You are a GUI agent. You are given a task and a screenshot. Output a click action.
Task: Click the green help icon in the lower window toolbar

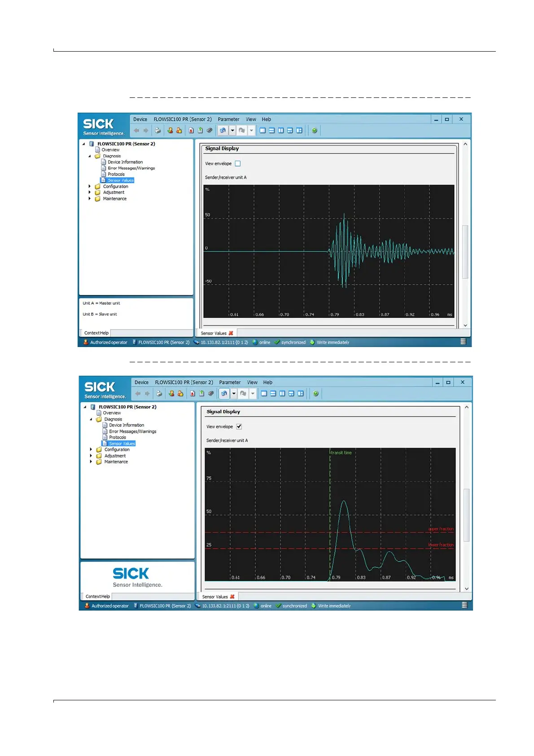(x=316, y=394)
